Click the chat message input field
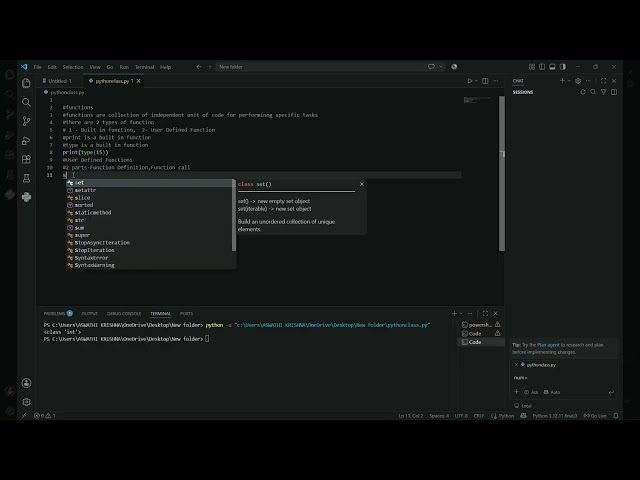This screenshot has width=640, height=480. coord(564,378)
